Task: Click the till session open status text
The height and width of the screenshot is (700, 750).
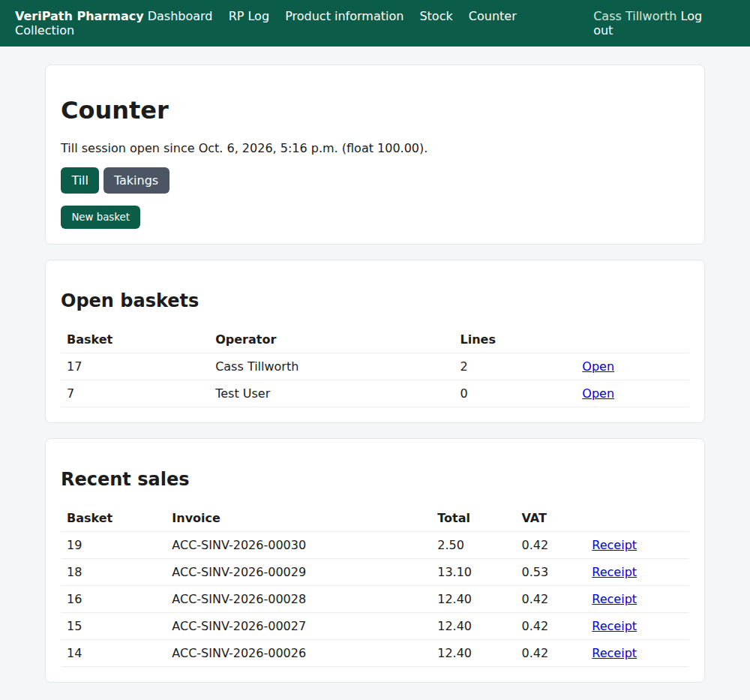Action: 244,149
